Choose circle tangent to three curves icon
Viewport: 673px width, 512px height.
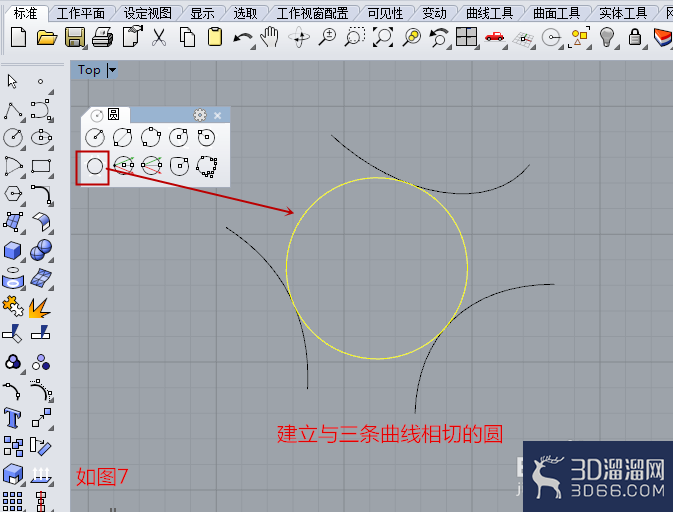click(95, 167)
